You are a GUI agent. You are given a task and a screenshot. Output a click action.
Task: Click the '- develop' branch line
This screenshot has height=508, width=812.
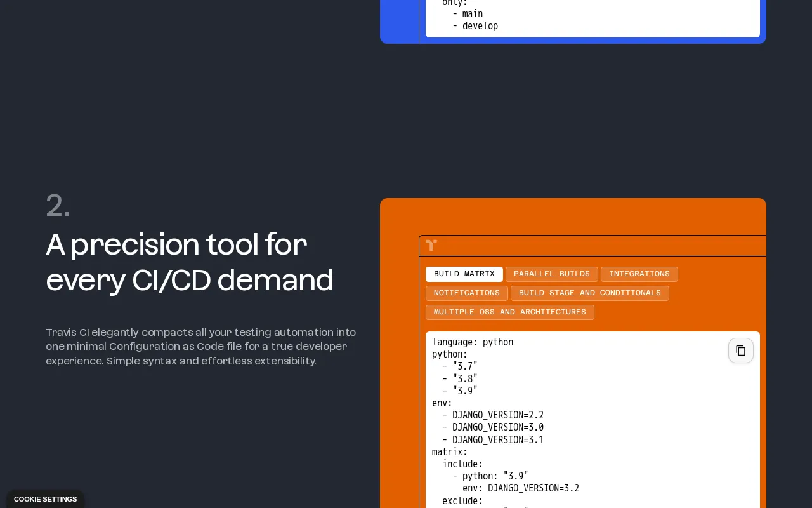[475, 26]
